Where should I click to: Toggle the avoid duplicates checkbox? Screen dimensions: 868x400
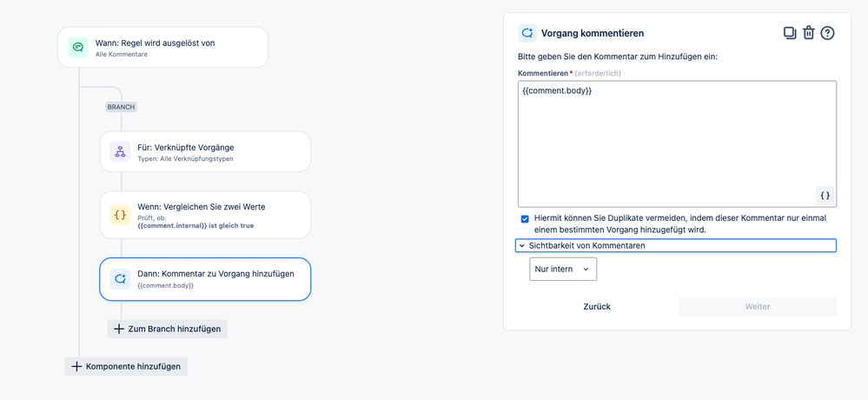pos(525,219)
